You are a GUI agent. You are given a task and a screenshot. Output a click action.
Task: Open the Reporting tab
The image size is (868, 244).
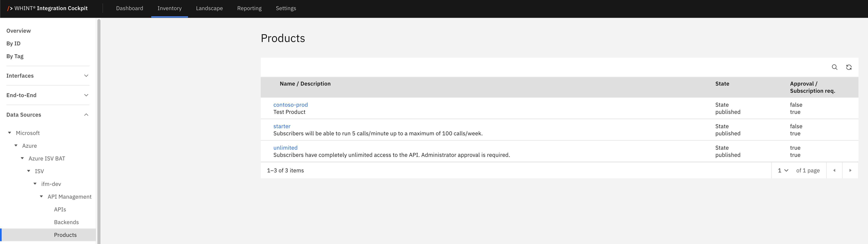coord(249,8)
